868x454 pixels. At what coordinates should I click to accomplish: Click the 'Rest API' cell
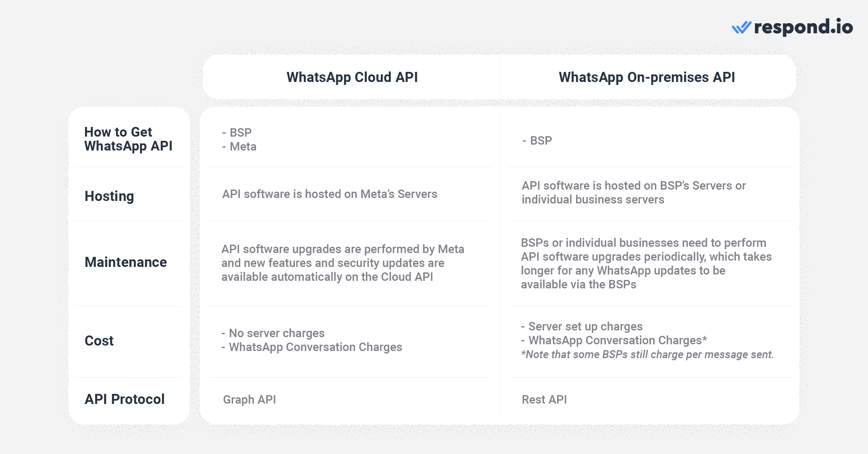point(544,399)
